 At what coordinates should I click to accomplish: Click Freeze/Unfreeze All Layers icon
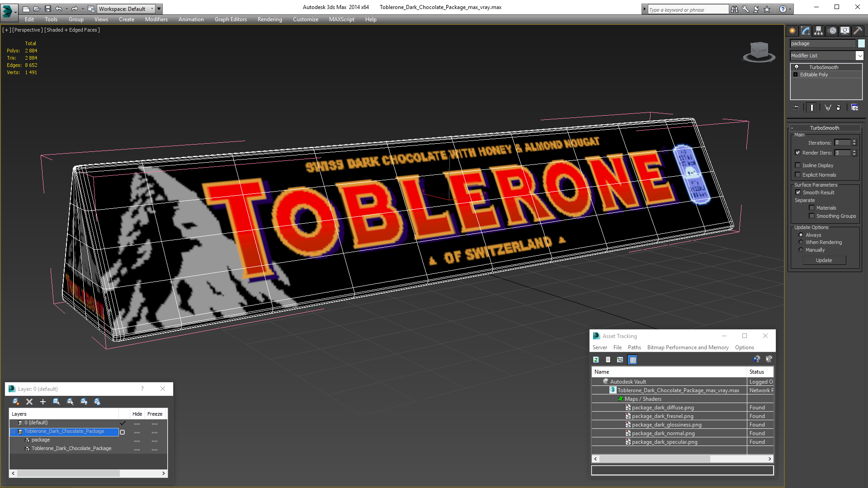(97, 402)
